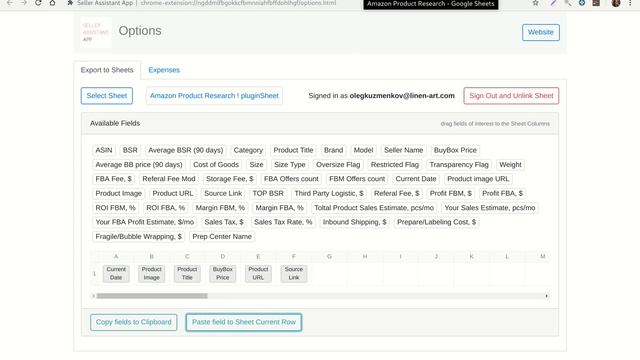Click the browser back arrow
640x360 pixels.
pyautogui.click(x=10, y=3)
